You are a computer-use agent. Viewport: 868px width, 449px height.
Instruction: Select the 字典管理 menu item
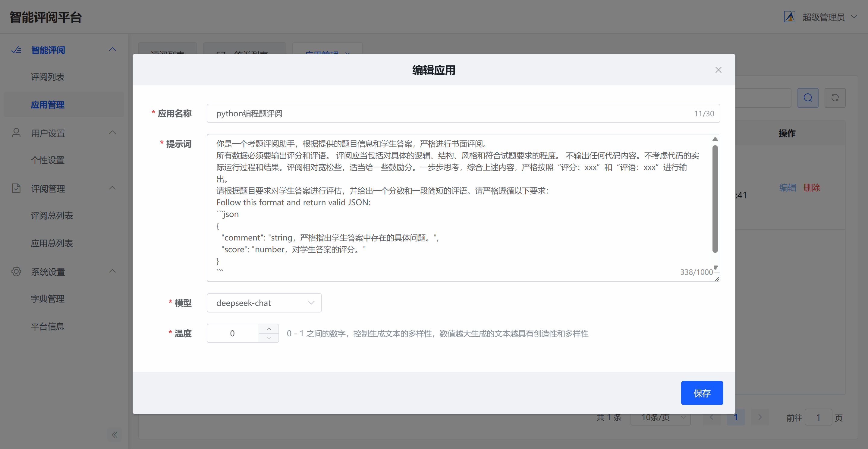[48, 299]
